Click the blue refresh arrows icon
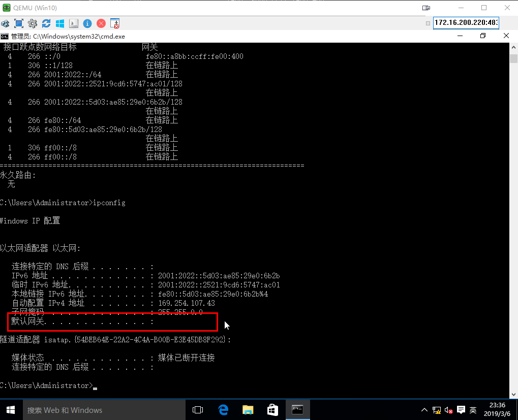The image size is (518, 420). pyautogui.click(x=46, y=23)
